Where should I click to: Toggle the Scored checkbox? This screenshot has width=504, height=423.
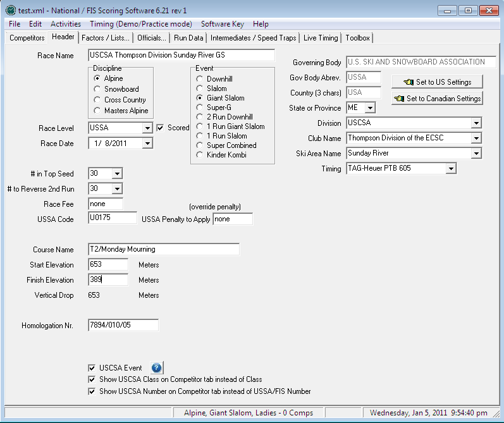(161, 128)
